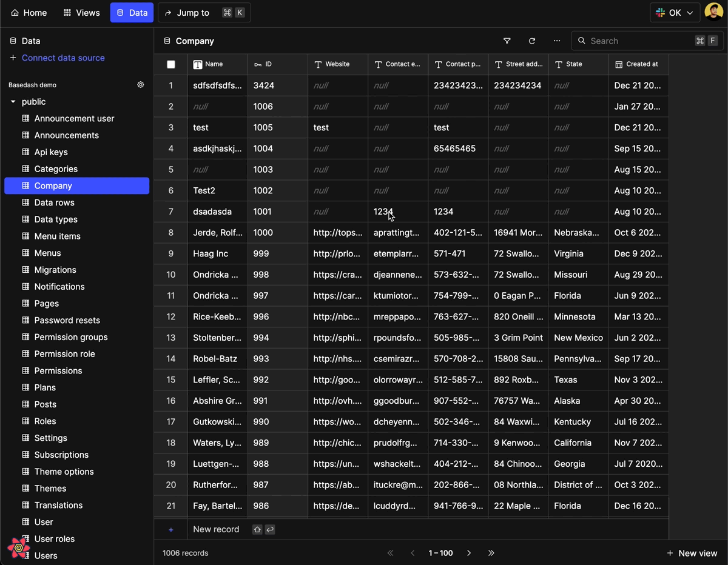Click the user avatar in top right
Image resolution: width=728 pixels, height=565 pixels.
click(713, 12)
